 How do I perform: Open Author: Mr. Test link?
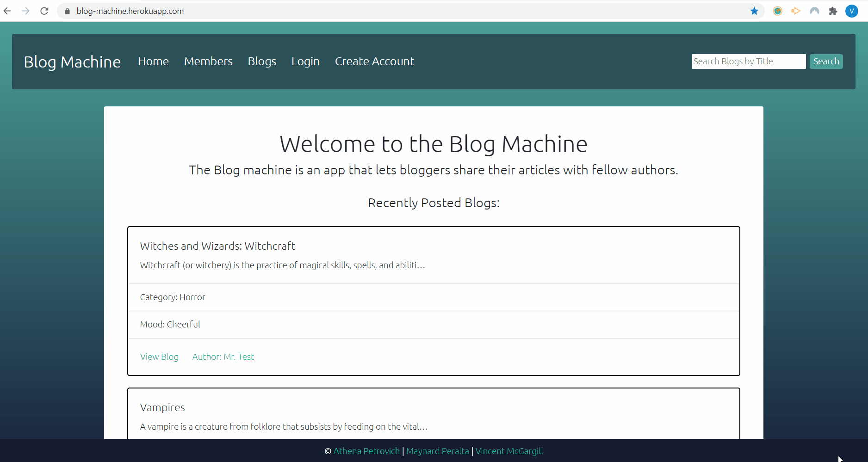(x=223, y=357)
